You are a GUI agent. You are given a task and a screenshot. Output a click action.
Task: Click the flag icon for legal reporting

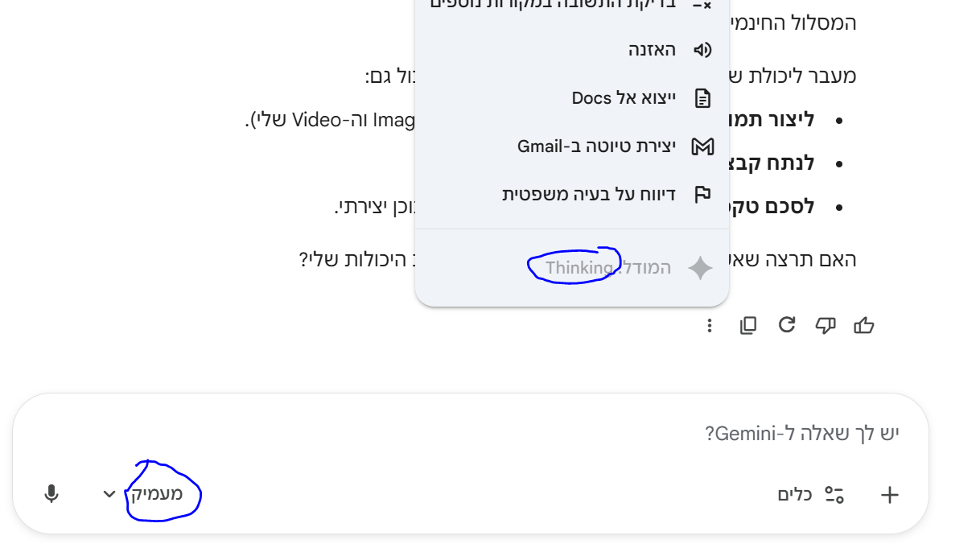[x=702, y=195]
